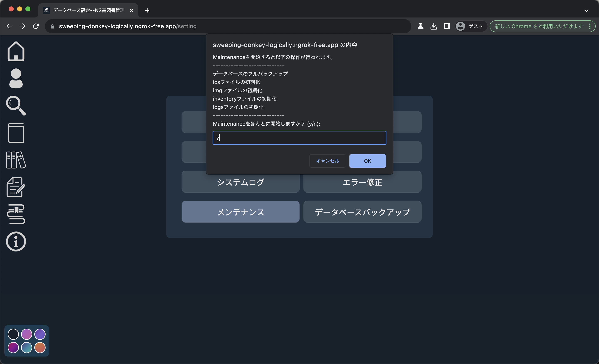Open the info circle icon in sidebar
The width and height of the screenshot is (599, 364).
[16, 241]
